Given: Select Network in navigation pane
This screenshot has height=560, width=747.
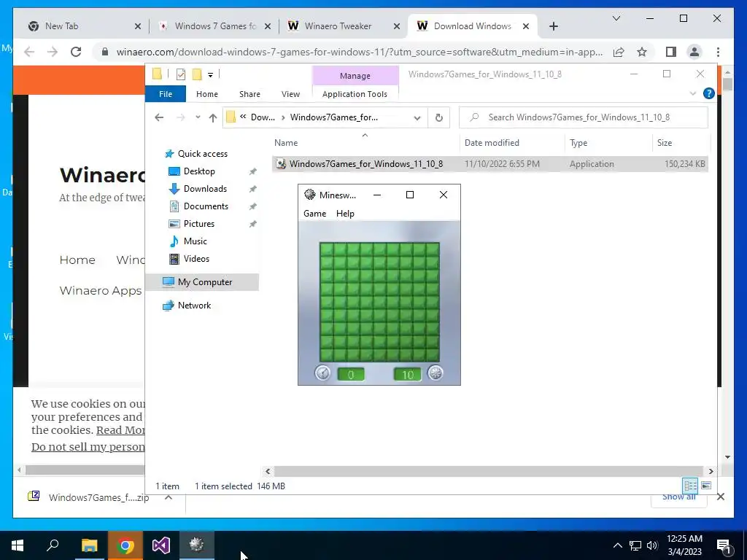Looking at the screenshot, I should 194,306.
